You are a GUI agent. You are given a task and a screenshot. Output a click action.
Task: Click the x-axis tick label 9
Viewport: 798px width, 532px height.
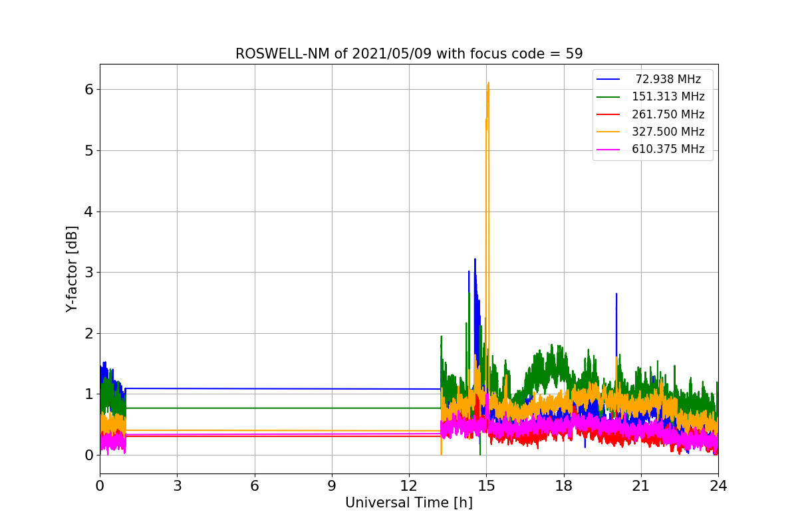(x=332, y=485)
